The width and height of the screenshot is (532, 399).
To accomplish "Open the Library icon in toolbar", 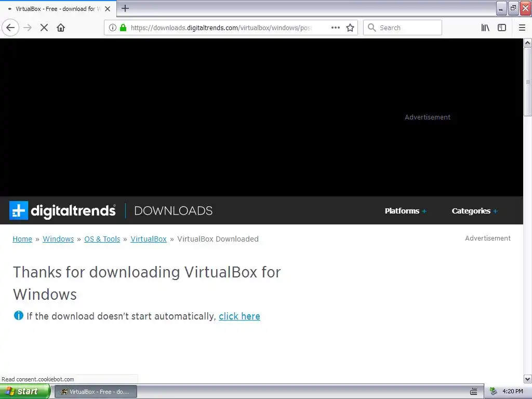I will point(485,28).
